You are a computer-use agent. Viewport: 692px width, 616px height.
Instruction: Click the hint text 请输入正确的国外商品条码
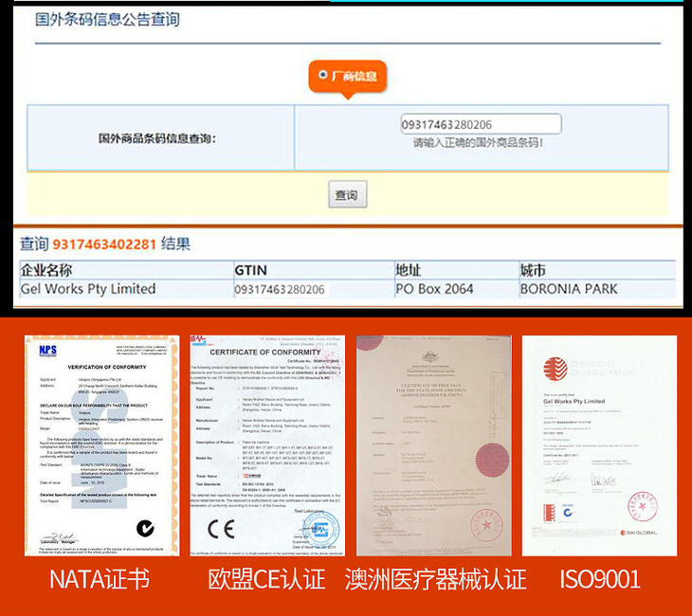[478, 143]
